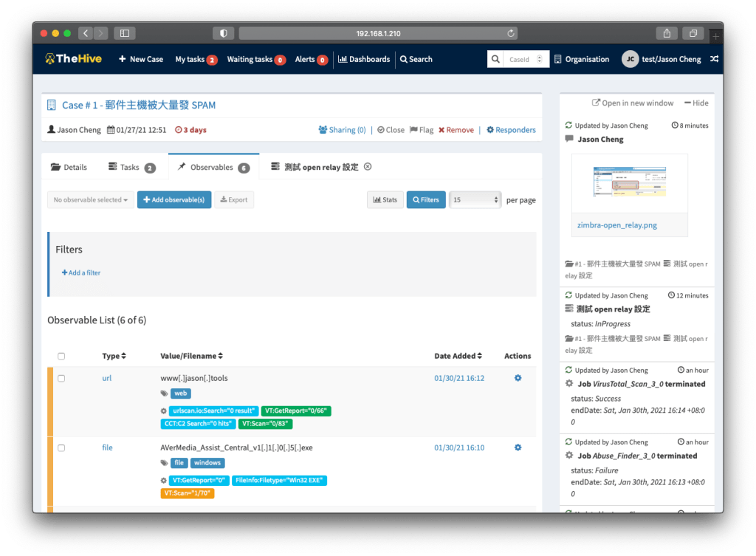756x556 pixels.
Task: Click the gear action icon for url observable
Action: [518, 378]
